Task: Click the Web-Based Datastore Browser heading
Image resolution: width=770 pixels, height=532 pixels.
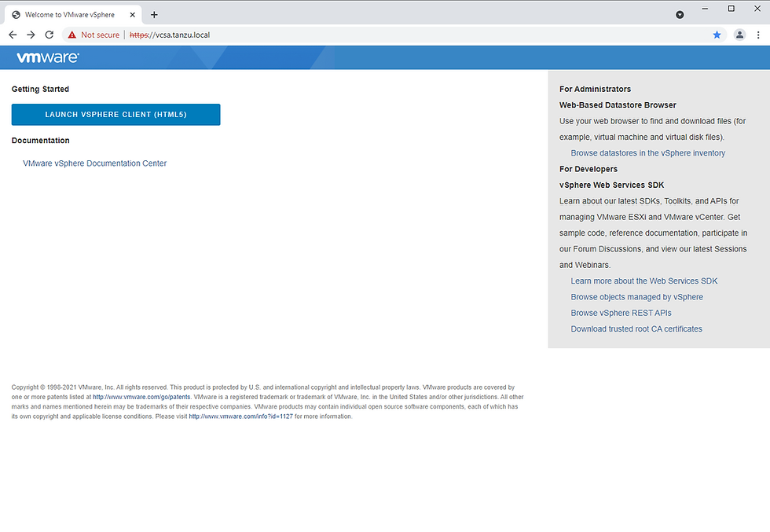Action: (618, 105)
